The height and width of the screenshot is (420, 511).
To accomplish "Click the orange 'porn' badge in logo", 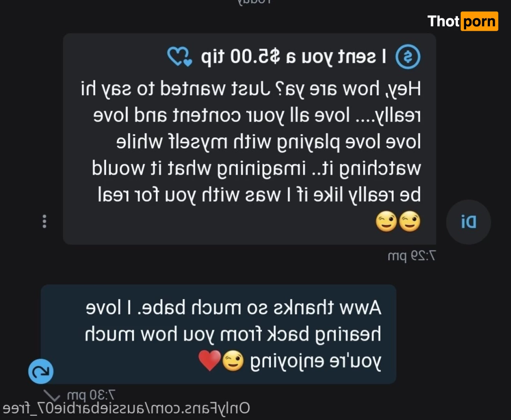I will (x=479, y=21).
